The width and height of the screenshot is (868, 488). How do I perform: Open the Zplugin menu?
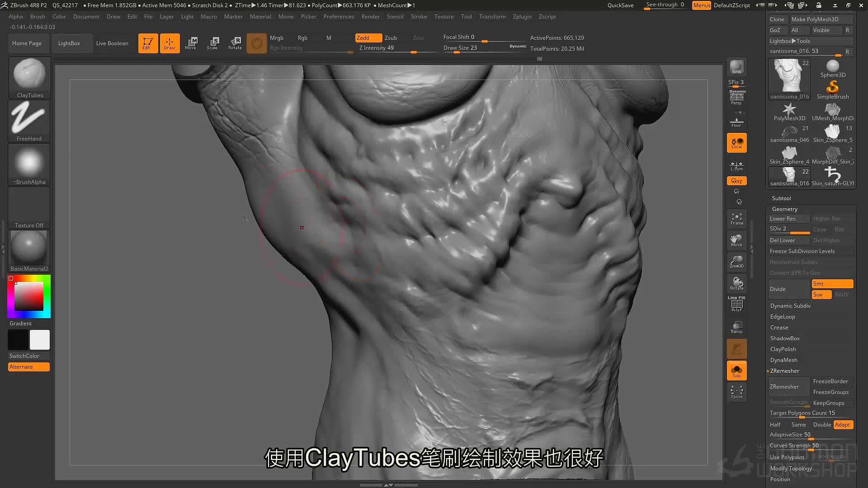pos(522,17)
